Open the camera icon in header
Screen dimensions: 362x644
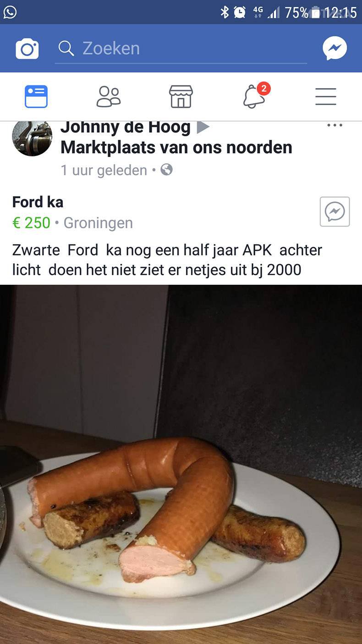click(x=27, y=49)
